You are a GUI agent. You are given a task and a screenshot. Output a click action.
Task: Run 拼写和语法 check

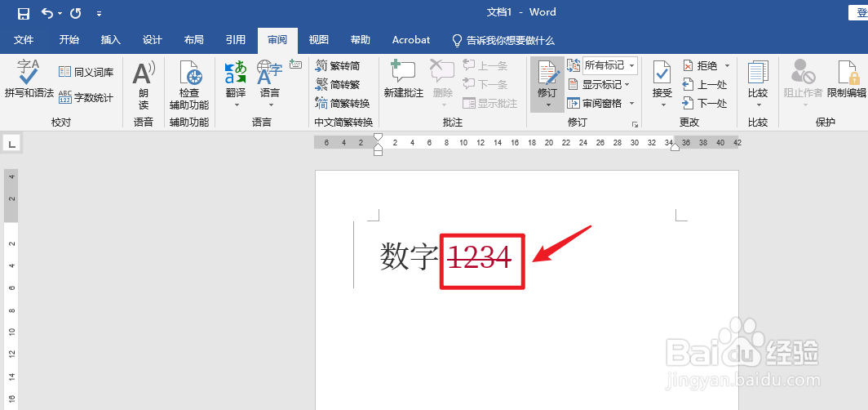[29, 80]
